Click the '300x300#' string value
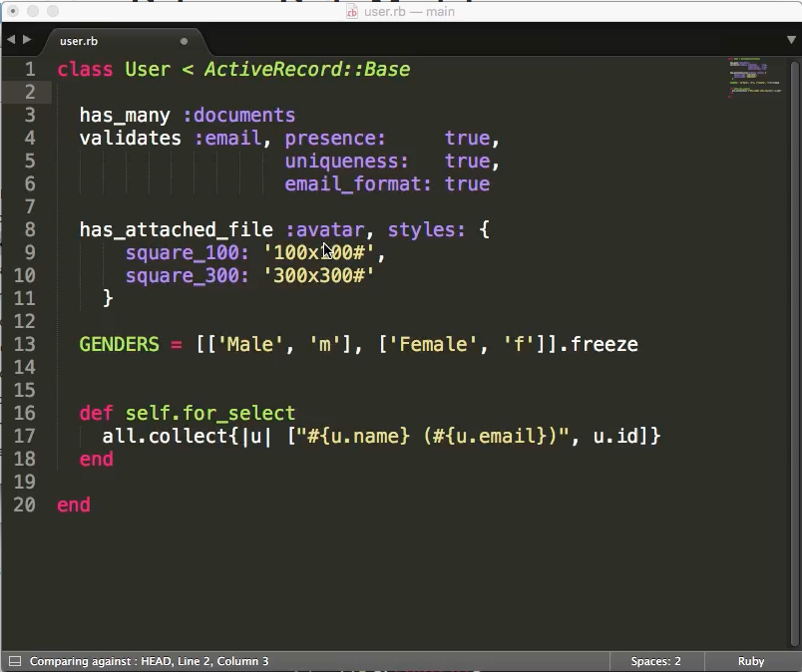Screen dimensions: 802x672 point(318,275)
